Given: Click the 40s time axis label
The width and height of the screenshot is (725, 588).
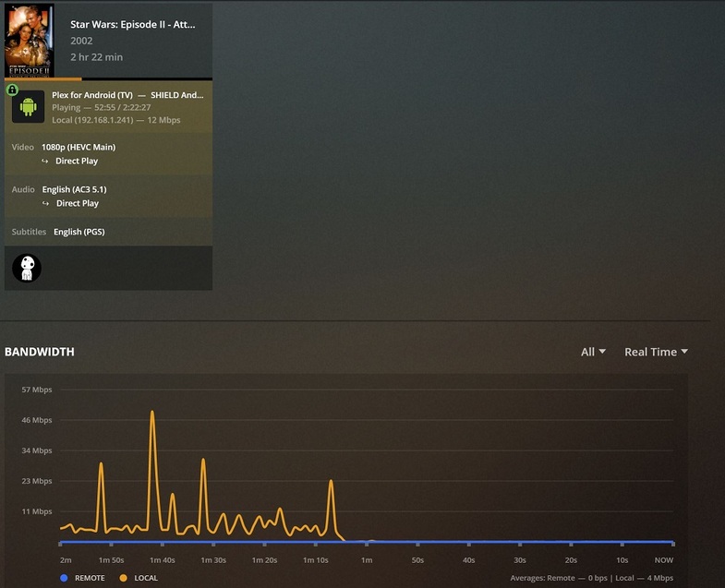Looking at the screenshot, I should point(469,560).
